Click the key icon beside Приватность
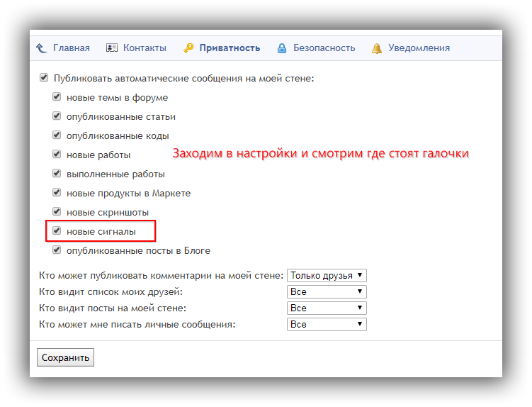Screen dimensions: 532x407 pyautogui.click(x=188, y=48)
